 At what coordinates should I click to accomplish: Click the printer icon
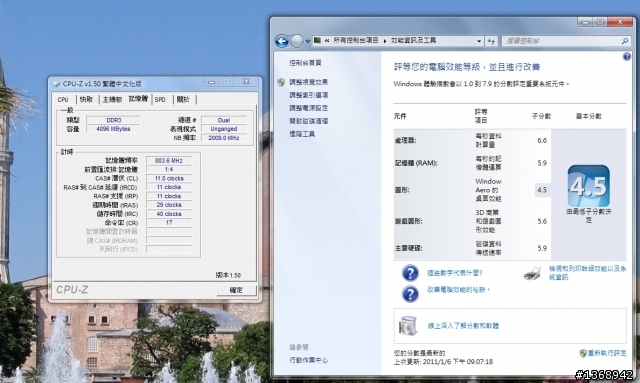coord(532,274)
